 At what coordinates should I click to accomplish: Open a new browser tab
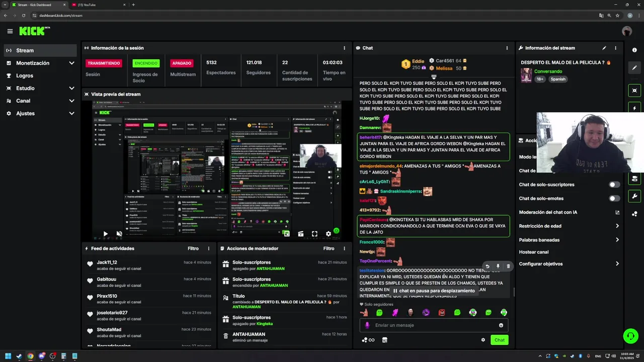[x=133, y=5]
